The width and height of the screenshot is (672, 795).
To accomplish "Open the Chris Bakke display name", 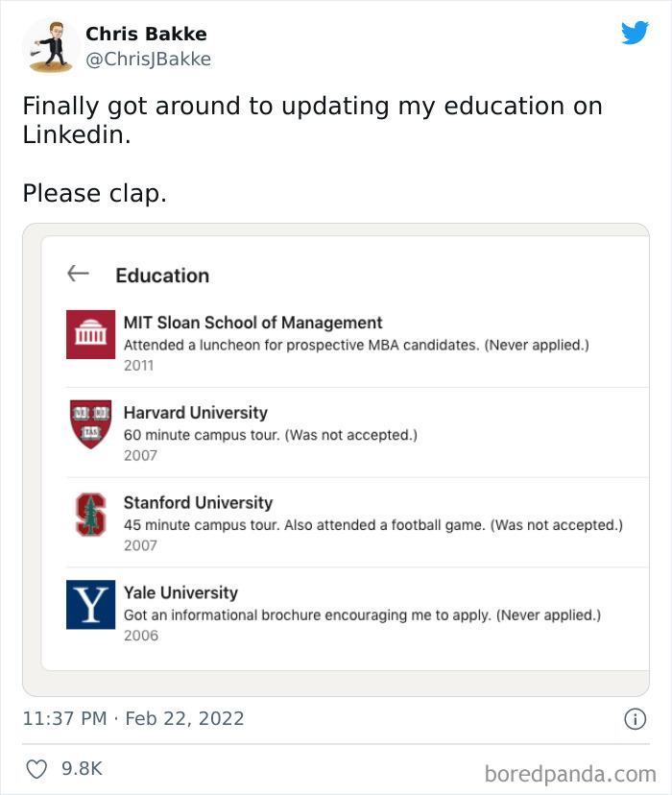I will pos(146,34).
